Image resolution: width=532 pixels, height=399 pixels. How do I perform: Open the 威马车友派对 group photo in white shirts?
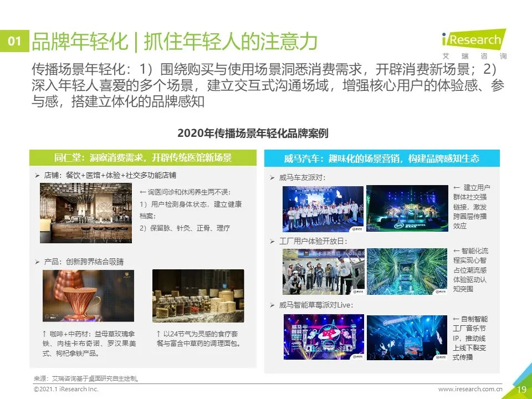(323, 209)
